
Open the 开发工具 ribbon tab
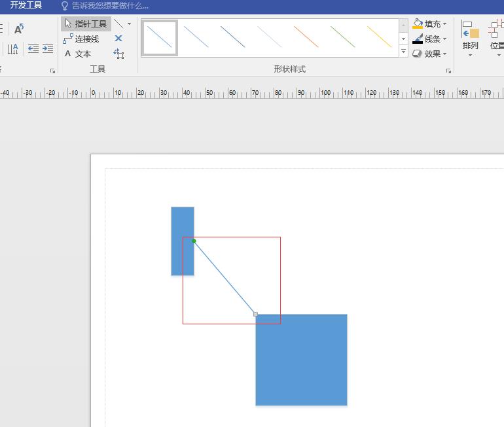click(x=26, y=5)
